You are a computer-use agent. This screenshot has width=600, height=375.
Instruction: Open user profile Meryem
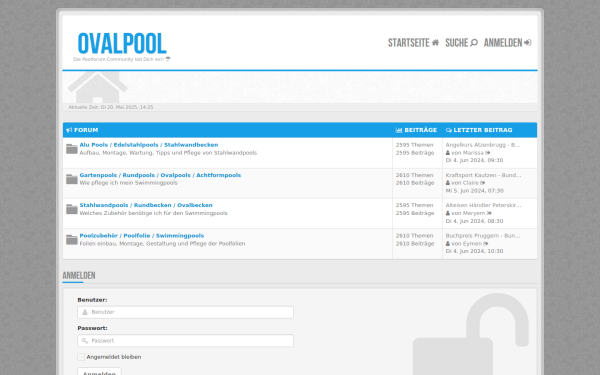click(x=474, y=213)
